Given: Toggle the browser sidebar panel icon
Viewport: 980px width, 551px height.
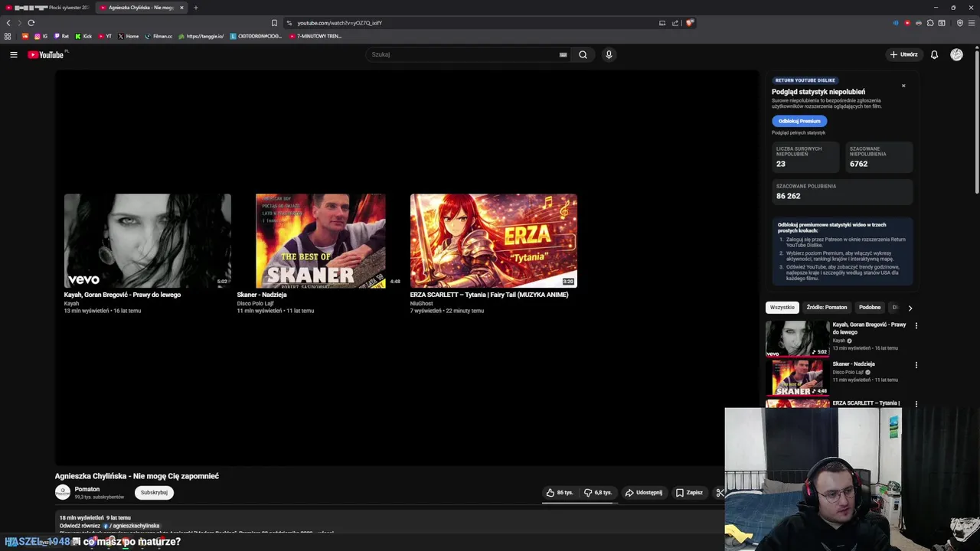Looking at the screenshot, I should [x=942, y=23].
